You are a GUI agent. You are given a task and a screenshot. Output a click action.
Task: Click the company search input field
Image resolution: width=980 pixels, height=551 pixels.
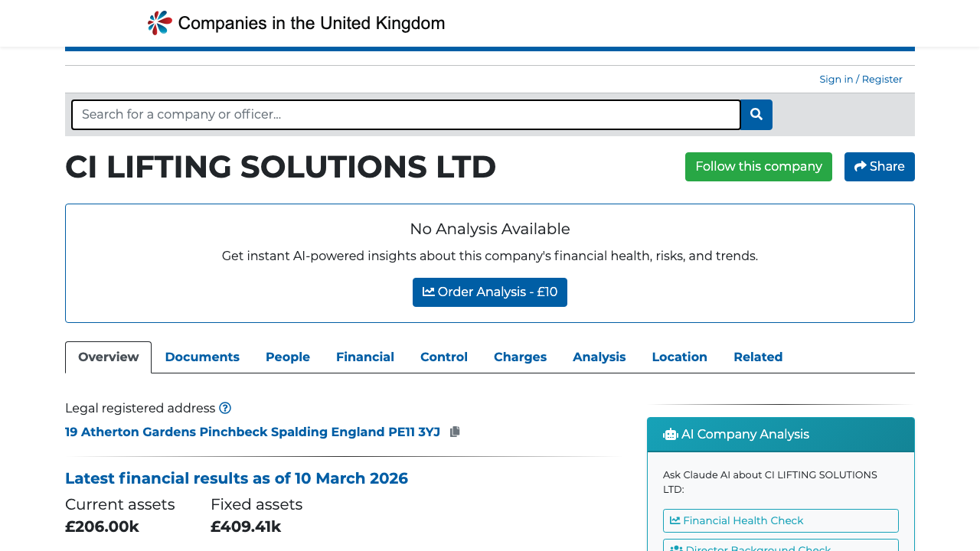click(406, 114)
